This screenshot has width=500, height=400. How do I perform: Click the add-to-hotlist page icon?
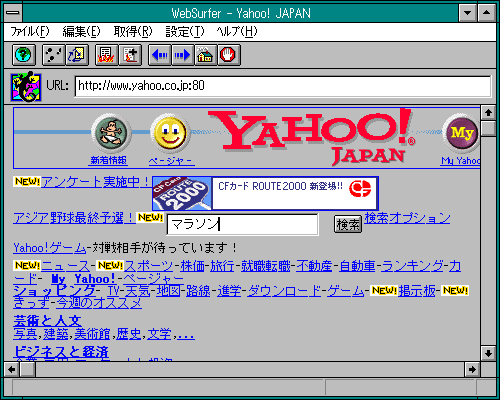[x=130, y=55]
